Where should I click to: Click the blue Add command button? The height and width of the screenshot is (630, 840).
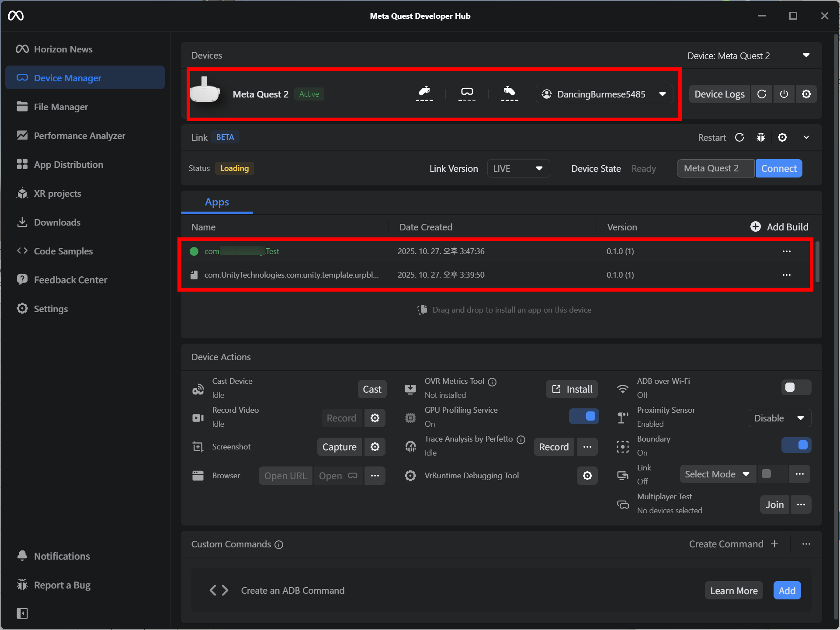pyautogui.click(x=787, y=591)
